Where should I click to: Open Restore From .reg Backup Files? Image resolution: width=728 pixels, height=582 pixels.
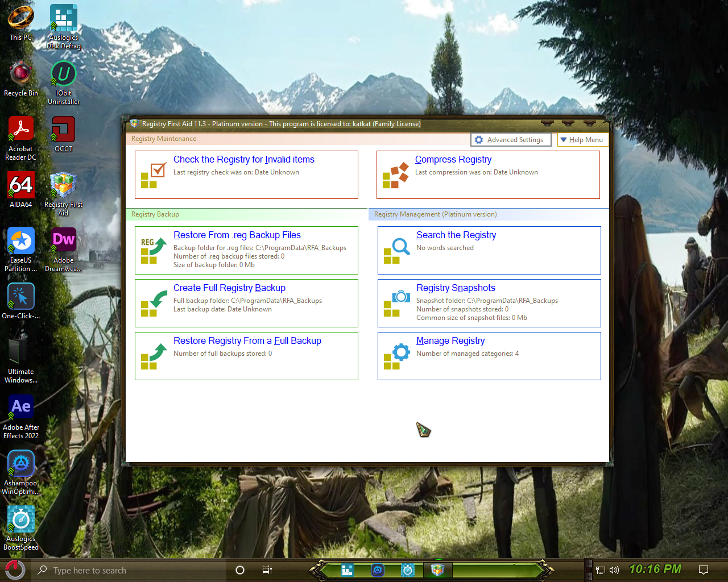click(237, 235)
